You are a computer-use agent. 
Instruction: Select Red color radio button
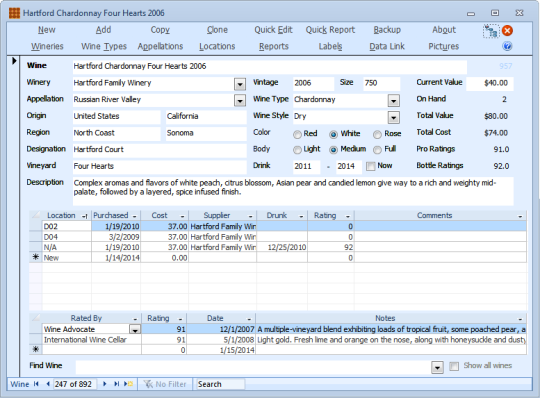click(297, 134)
